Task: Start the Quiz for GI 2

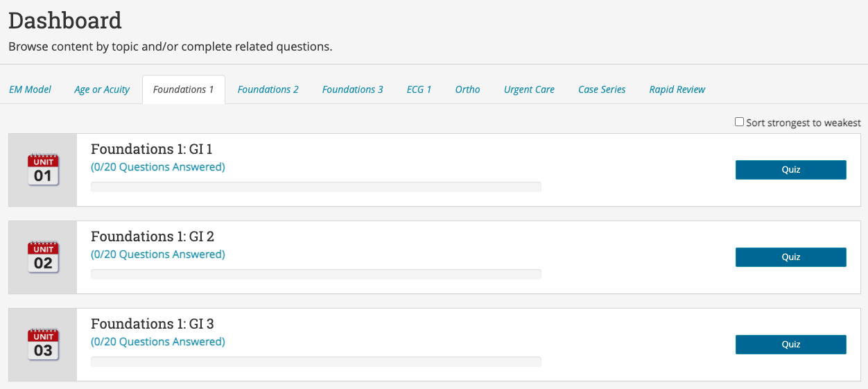Action: point(790,257)
